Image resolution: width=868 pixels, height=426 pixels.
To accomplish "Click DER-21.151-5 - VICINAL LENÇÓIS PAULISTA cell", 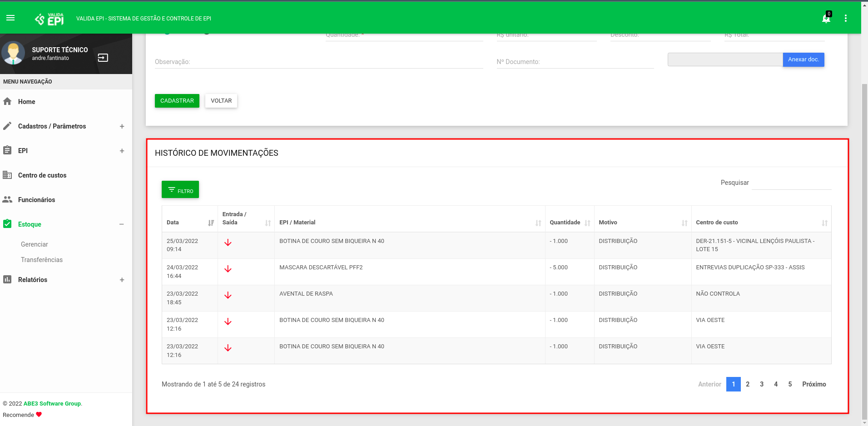I will coord(761,245).
